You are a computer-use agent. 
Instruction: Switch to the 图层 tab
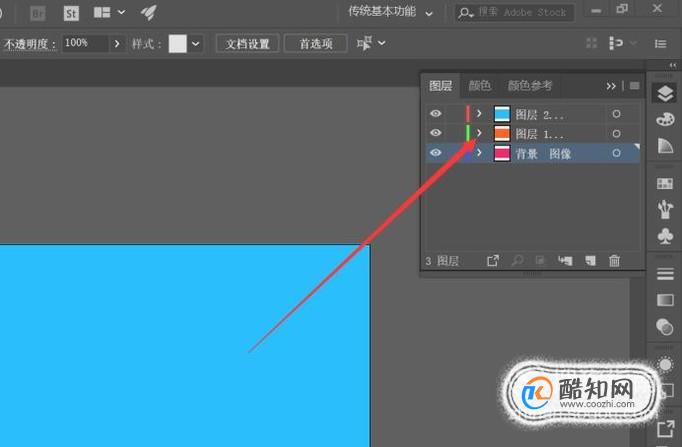click(440, 86)
